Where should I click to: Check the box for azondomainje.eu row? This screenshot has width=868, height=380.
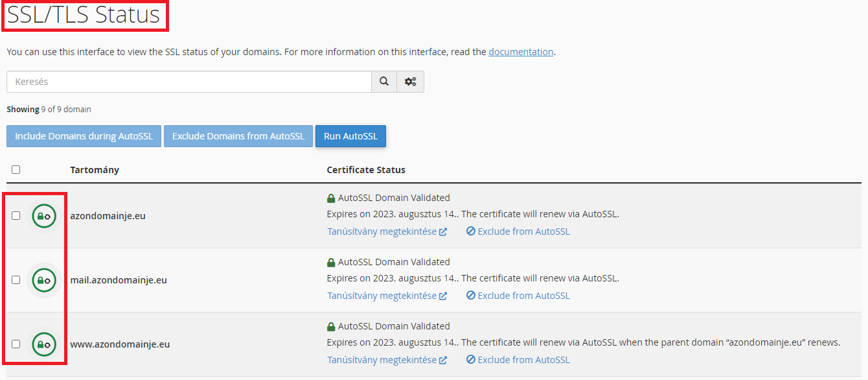[x=16, y=216]
